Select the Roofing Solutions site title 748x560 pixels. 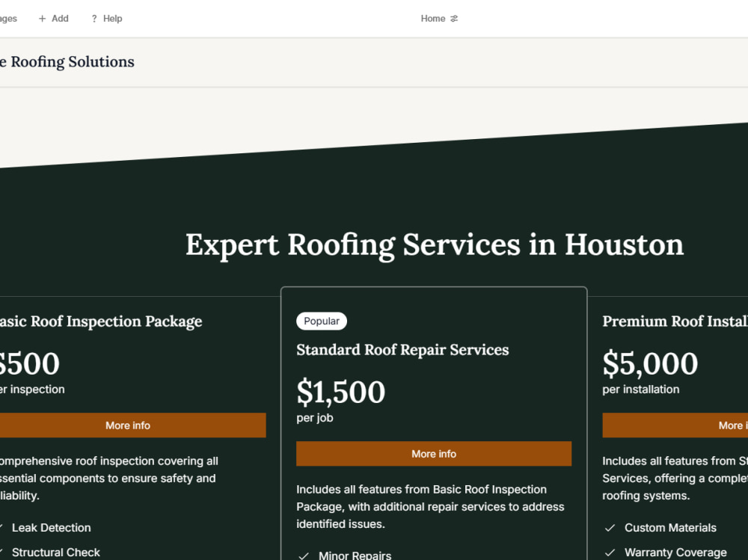tap(67, 62)
